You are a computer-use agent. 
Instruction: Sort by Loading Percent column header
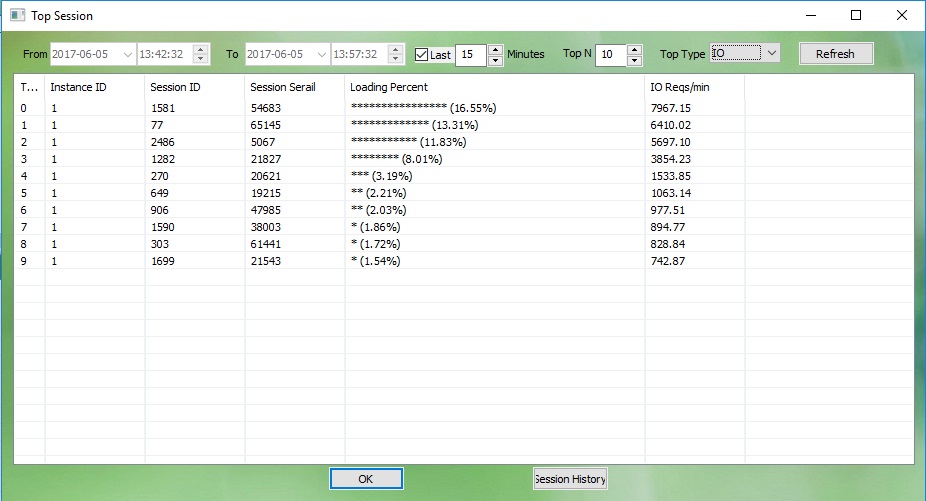[494, 87]
